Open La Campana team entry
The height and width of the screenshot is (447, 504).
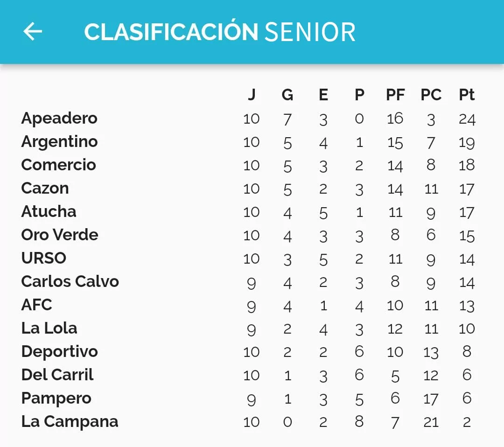click(x=70, y=421)
